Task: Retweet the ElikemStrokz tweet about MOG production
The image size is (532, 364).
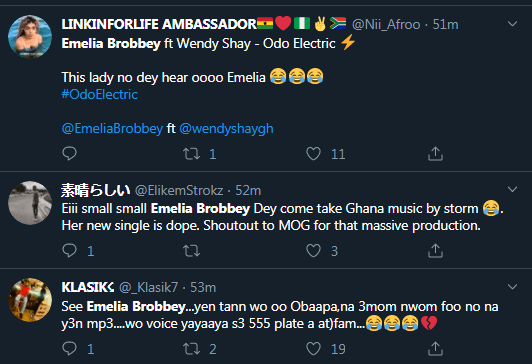Action: tap(191, 251)
